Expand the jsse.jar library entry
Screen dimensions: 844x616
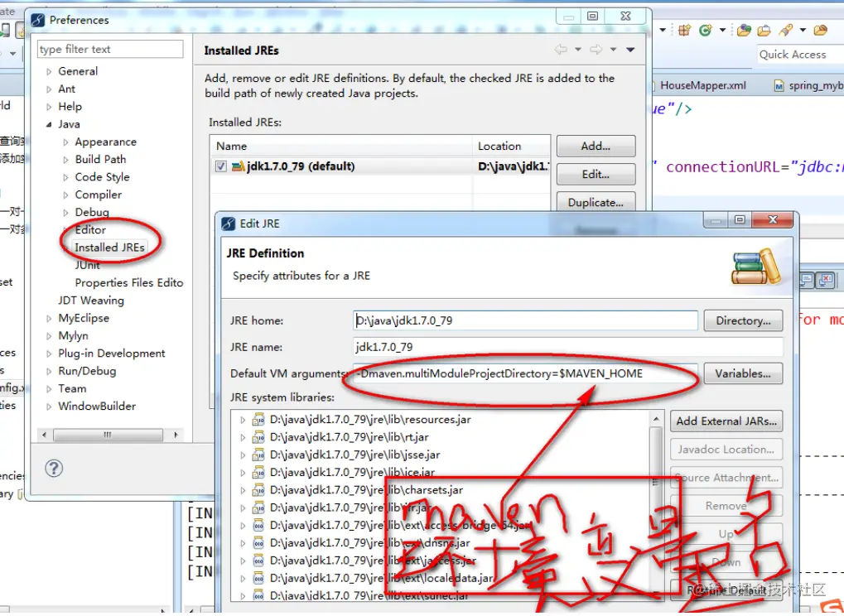point(243,455)
